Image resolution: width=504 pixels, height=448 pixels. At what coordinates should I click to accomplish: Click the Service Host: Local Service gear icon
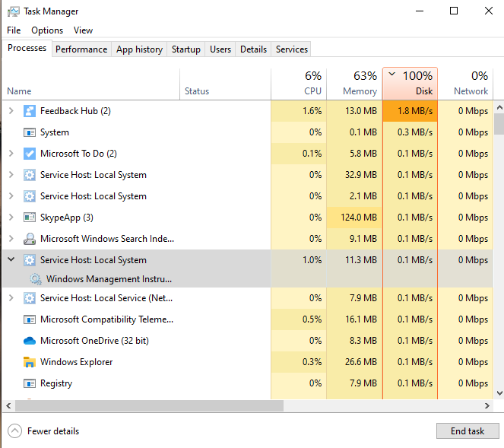(x=29, y=298)
